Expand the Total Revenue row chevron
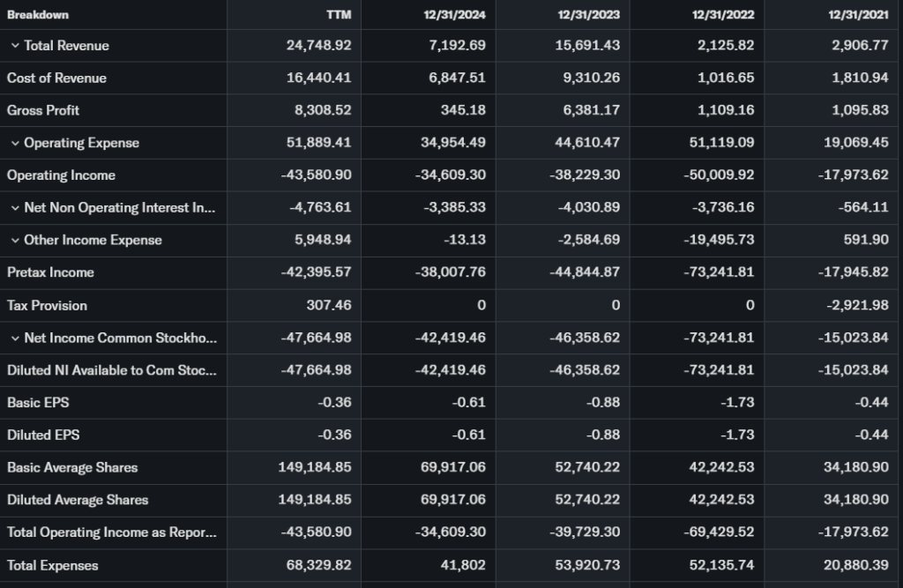Screen dimensions: 903x588 pyautogui.click(x=15, y=46)
